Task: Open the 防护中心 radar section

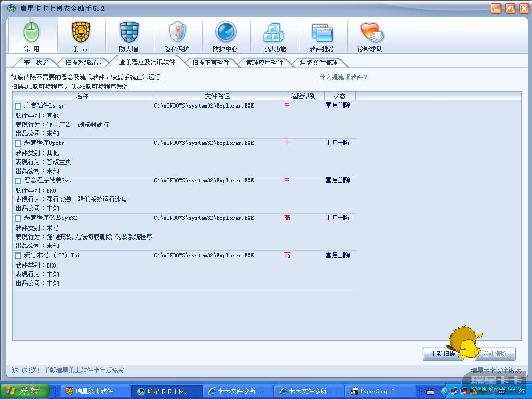Action: coord(225,36)
